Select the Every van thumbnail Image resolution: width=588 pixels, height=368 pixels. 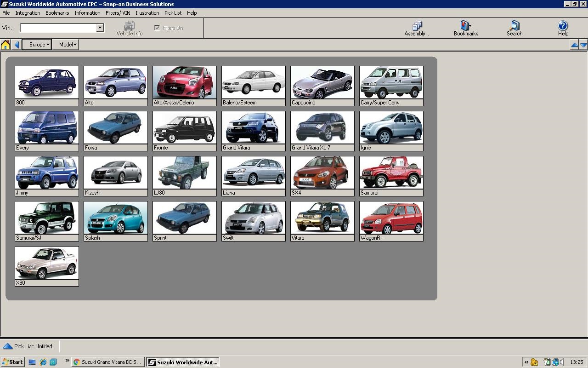point(47,131)
